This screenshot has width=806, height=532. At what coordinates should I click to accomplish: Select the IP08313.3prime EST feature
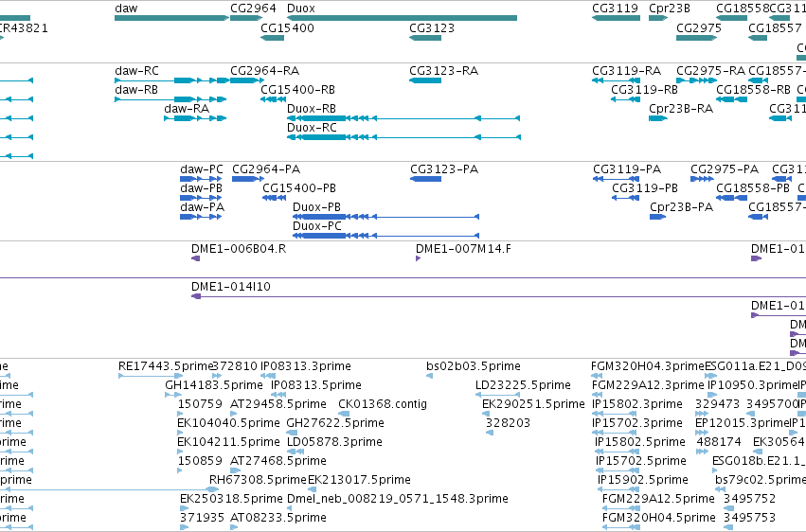tap(268, 377)
